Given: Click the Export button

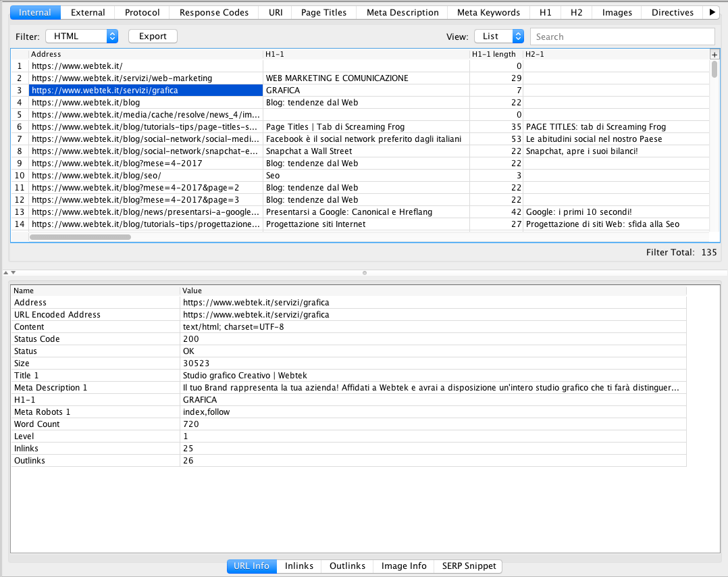Looking at the screenshot, I should (x=153, y=36).
